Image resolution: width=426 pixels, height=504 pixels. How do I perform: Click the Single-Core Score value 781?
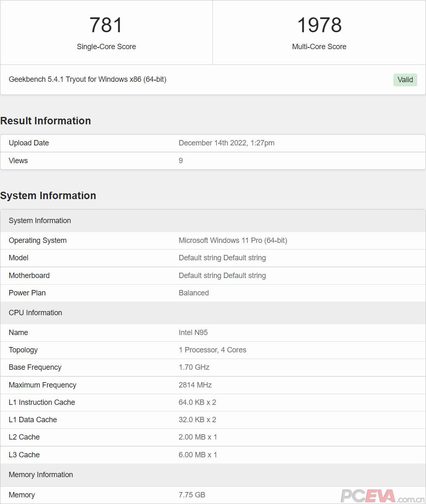[106, 25]
